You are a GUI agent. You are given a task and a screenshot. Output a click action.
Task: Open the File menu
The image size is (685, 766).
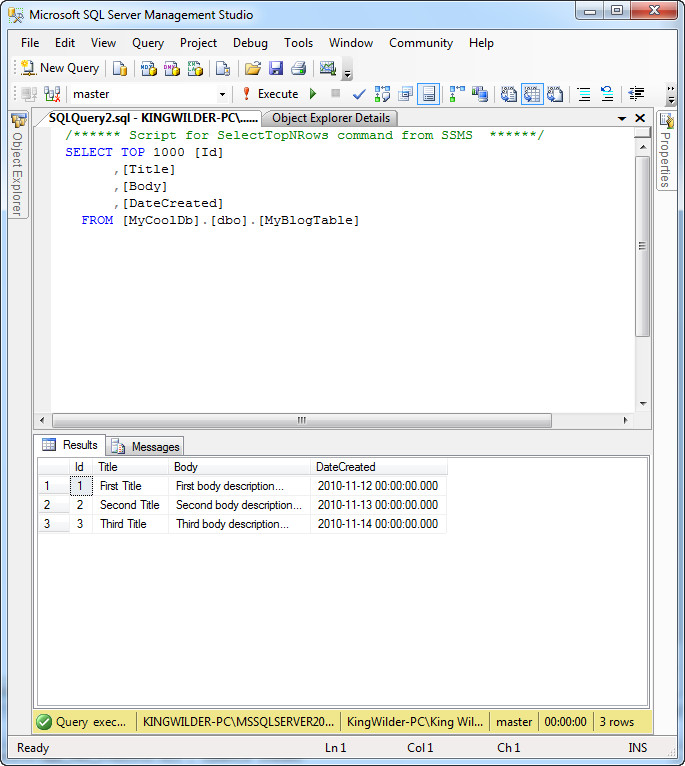click(x=30, y=43)
